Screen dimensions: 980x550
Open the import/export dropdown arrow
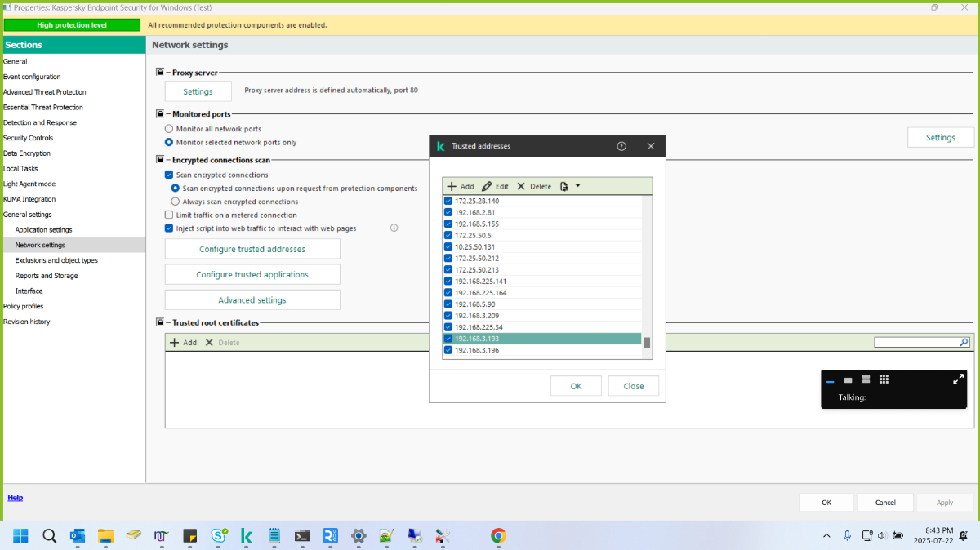point(577,186)
